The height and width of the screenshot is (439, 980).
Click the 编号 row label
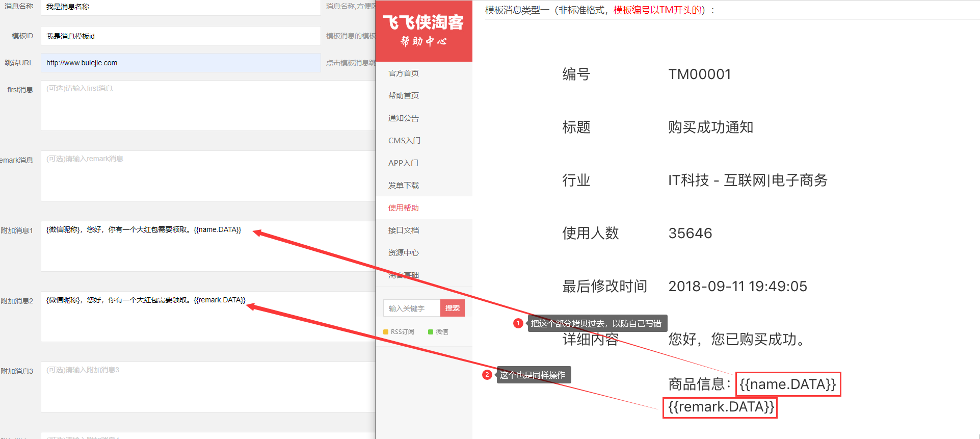tap(576, 74)
